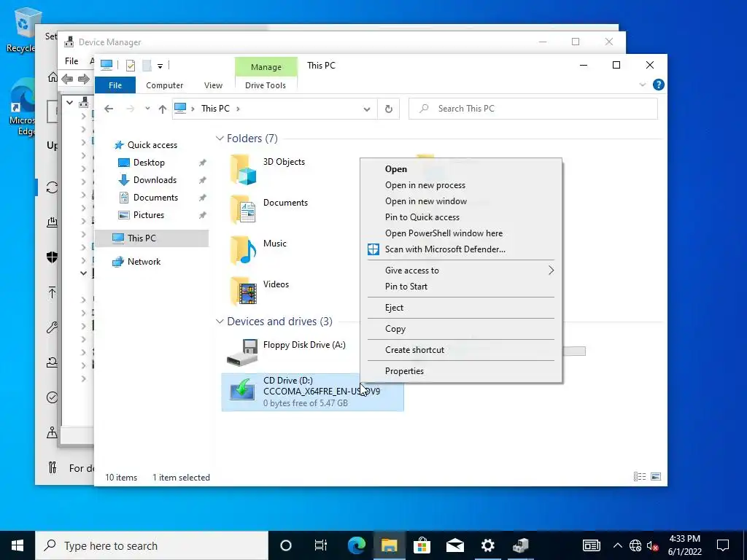Open the 3D Objects folder icon
Viewport: 747px width, 560px height.
pyautogui.click(x=243, y=169)
